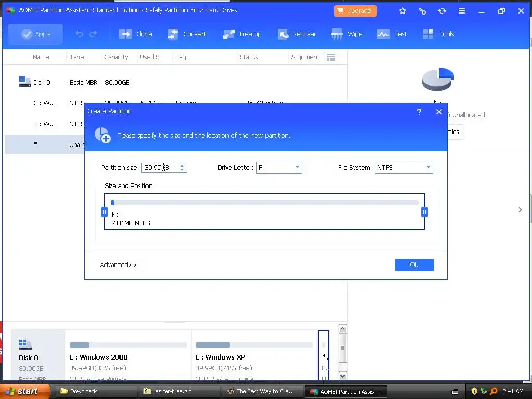This screenshot has height=399, width=532.
Task: Close the Create Partition dialog
Action: coord(438,112)
